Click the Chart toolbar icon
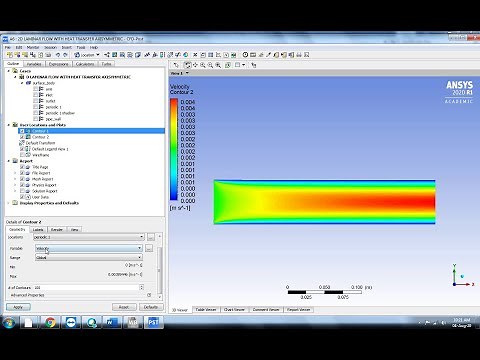The image size is (480, 360). pos(218,55)
